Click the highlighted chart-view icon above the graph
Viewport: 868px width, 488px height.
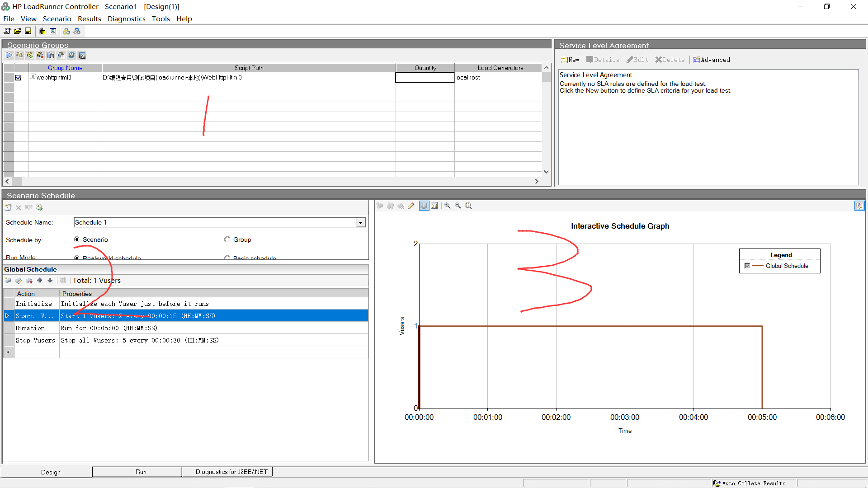coord(424,206)
